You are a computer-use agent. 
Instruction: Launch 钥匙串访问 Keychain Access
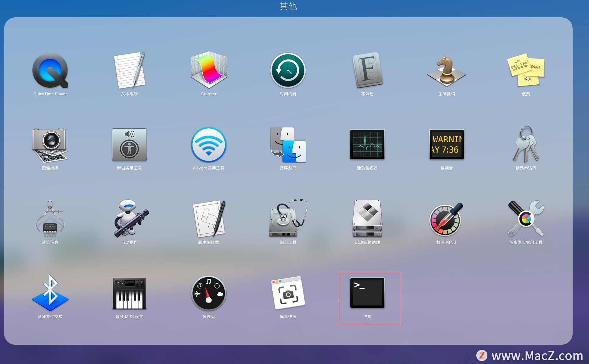(526, 145)
